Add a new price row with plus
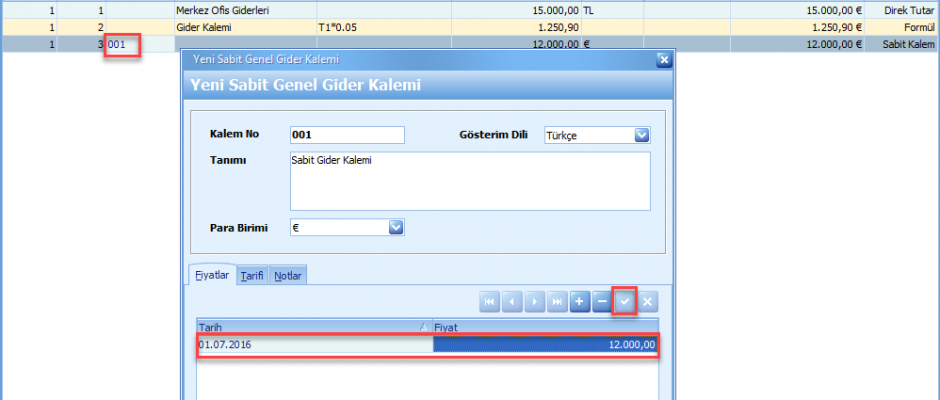The height and width of the screenshot is (400, 940). (x=580, y=301)
